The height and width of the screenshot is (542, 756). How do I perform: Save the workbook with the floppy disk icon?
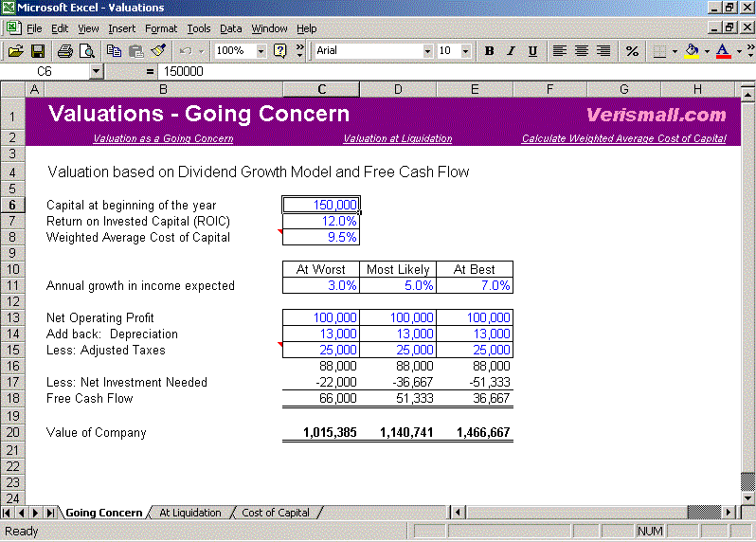[x=39, y=50]
